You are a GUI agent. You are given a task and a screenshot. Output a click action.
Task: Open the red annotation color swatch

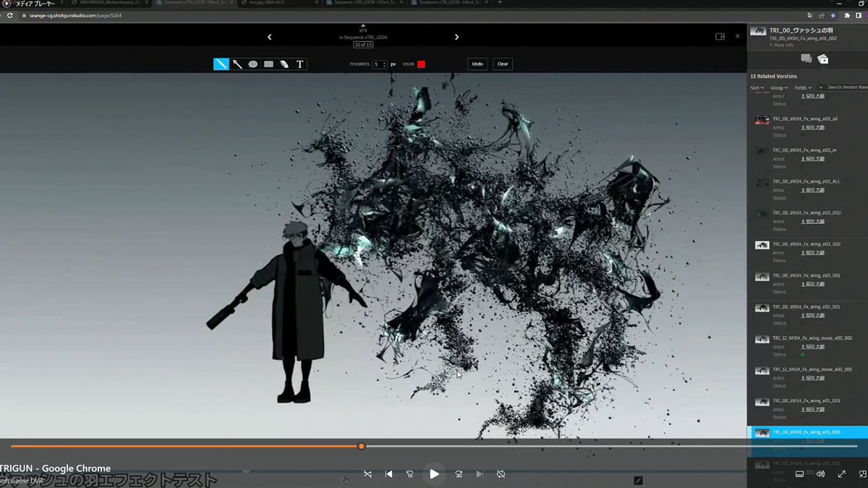click(421, 64)
